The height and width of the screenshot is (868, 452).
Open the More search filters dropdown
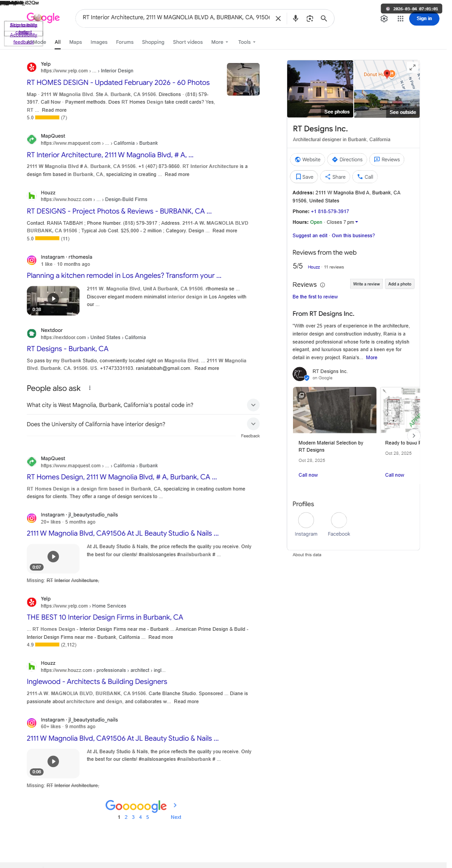click(219, 42)
